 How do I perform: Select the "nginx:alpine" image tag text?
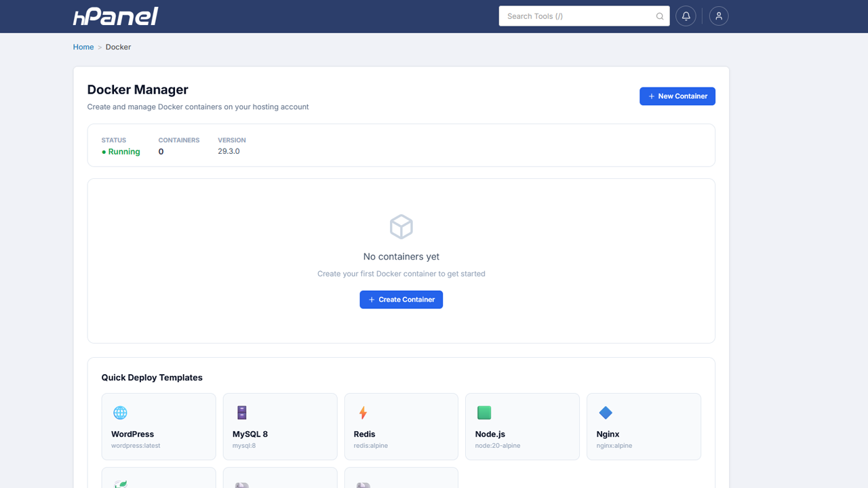click(614, 446)
